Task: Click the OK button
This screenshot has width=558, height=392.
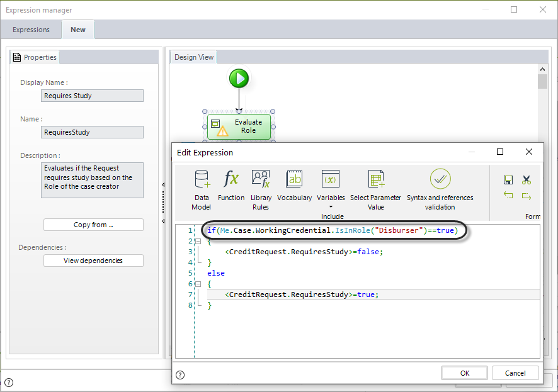Action: coord(464,373)
